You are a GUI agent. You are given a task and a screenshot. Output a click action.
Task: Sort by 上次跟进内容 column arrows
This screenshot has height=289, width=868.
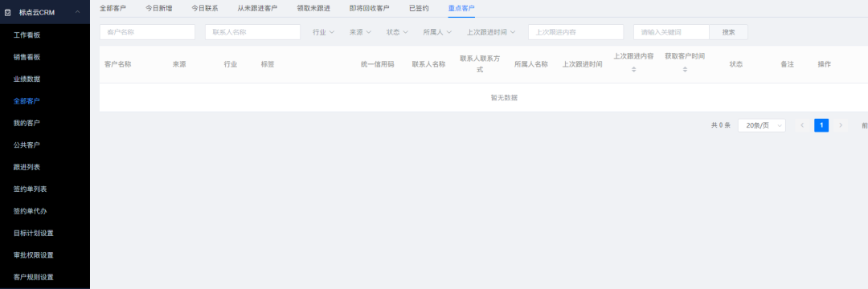pyautogui.click(x=634, y=70)
